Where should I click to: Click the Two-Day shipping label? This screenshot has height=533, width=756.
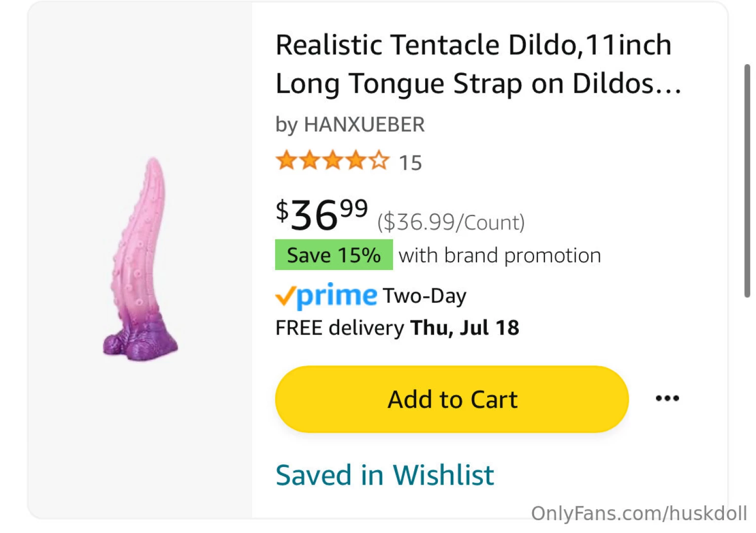pyautogui.click(x=424, y=296)
